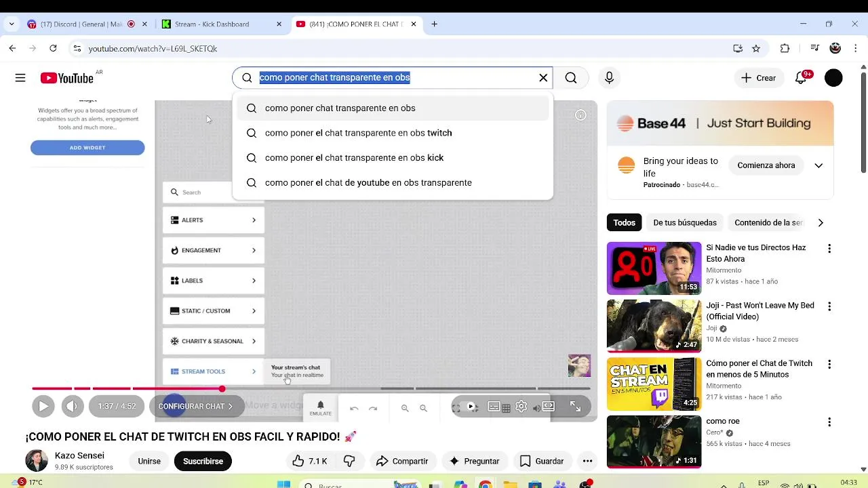Open the CONFIGURAR CHAT chapter chevron
This screenshot has height=488, width=868.
pos(230,407)
